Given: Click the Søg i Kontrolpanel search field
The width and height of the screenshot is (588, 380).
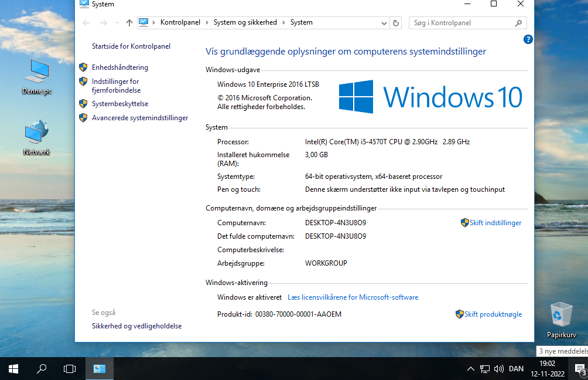Looking at the screenshot, I should [x=467, y=23].
